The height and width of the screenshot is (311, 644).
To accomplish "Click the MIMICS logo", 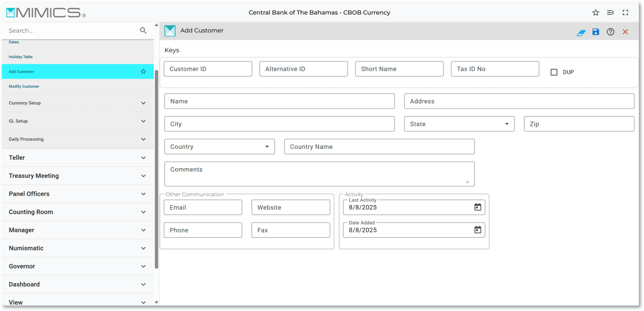I will pyautogui.click(x=46, y=12).
